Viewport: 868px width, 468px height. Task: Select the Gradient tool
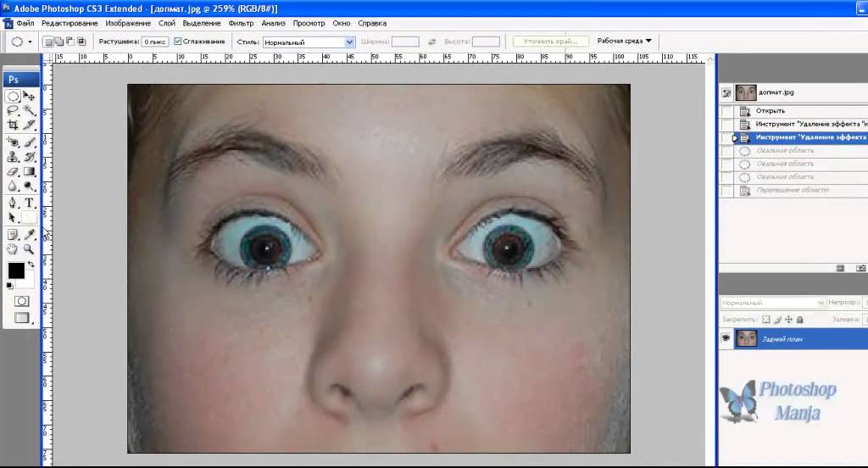click(30, 172)
